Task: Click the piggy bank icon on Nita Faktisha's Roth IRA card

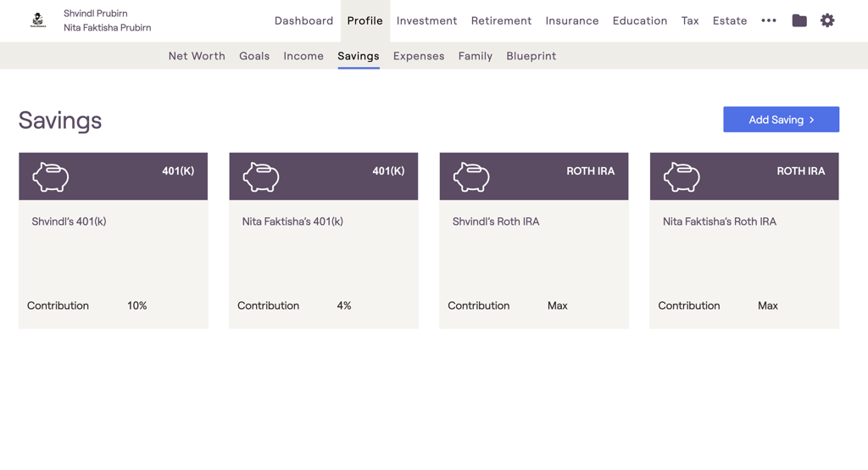Action: (682, 176)
